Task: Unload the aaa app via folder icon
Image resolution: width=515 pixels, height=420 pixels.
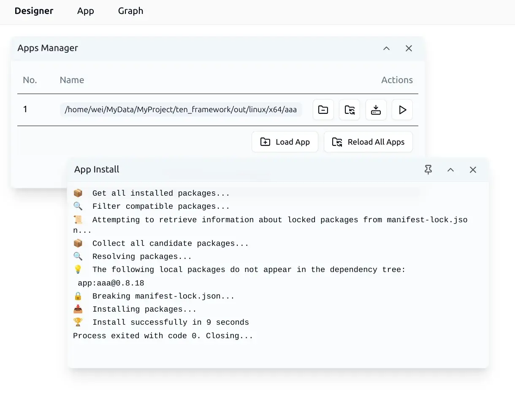Action: [323, 110]
